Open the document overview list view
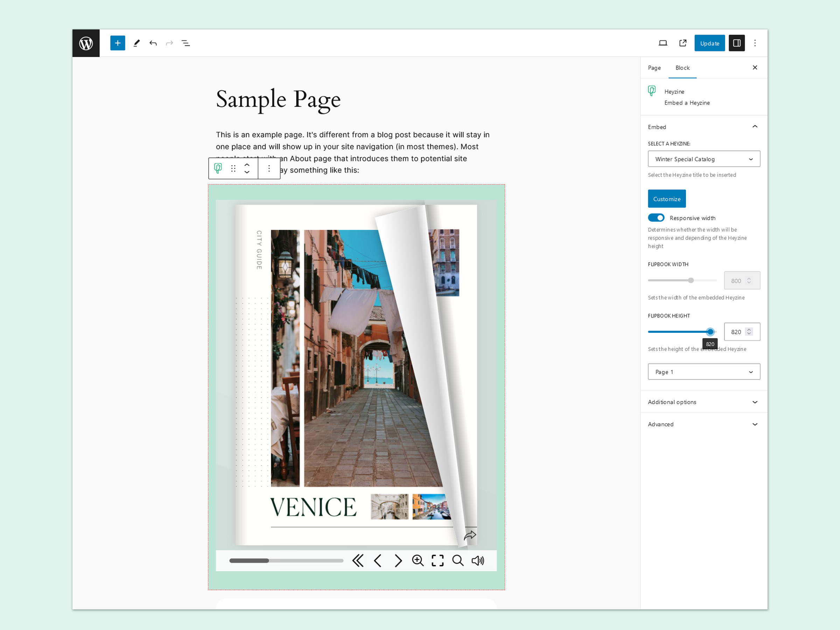The width and height of the screenshot is (840, 630). pos(186,43)
